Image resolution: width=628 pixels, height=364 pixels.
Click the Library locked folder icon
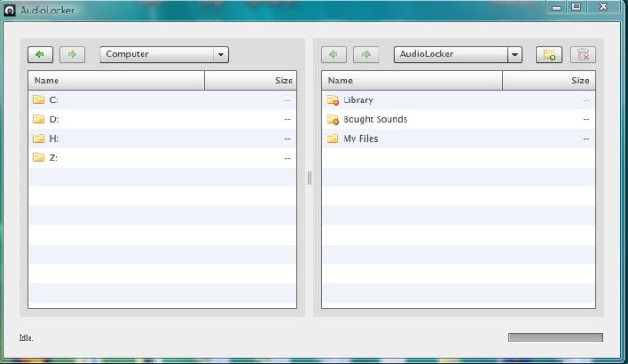pyautogui.click(x=333, y=100)
